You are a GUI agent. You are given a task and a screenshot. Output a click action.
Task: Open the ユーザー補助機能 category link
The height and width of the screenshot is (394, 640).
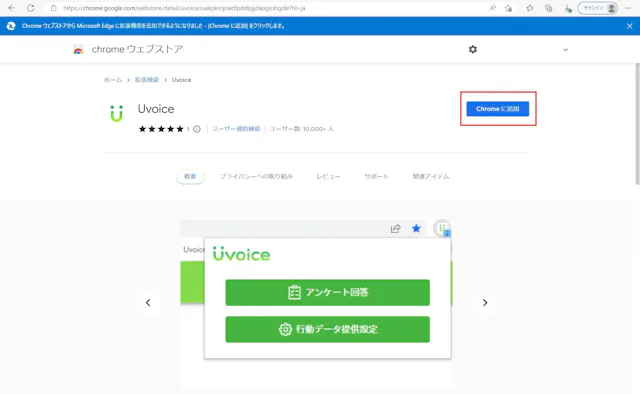[236, 129]
